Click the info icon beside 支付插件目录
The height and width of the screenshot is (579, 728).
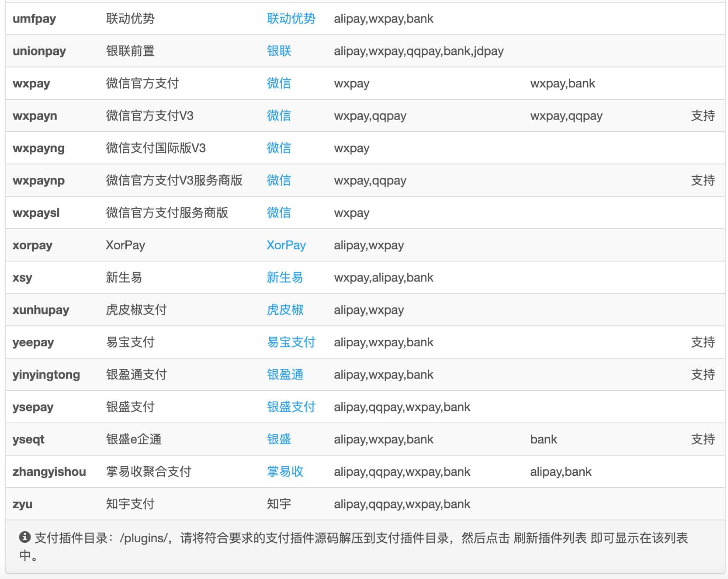pos(24,537)
